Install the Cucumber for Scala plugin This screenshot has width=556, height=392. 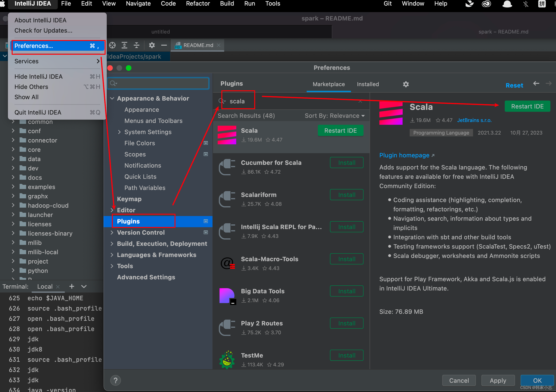tap(346, 163)
